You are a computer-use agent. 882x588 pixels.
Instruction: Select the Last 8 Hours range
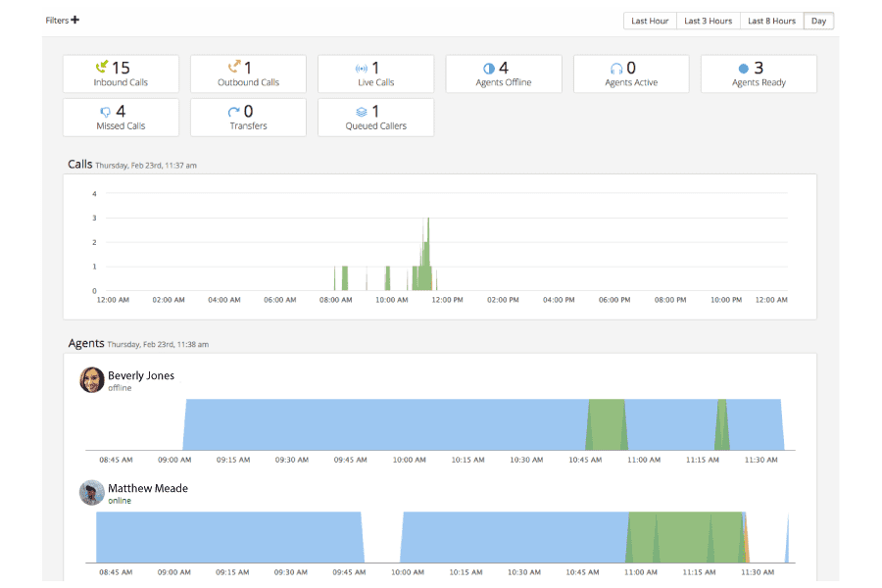pos(771,21)
